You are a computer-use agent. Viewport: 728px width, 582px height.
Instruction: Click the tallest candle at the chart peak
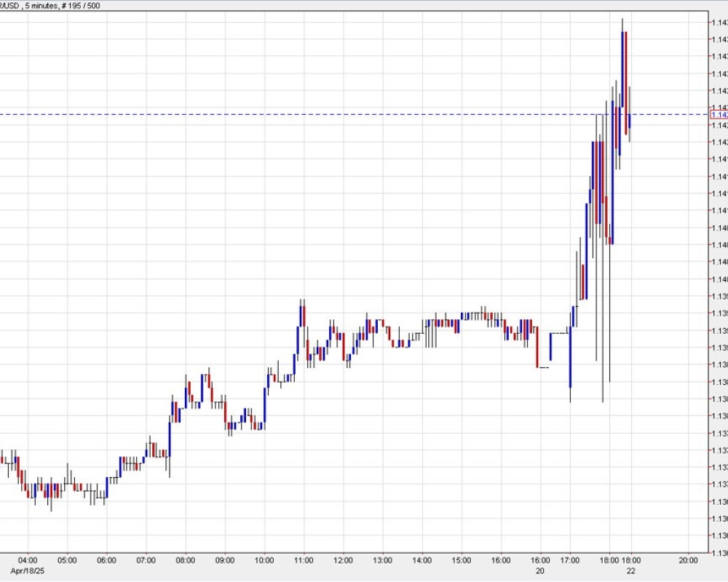point(622,73)
